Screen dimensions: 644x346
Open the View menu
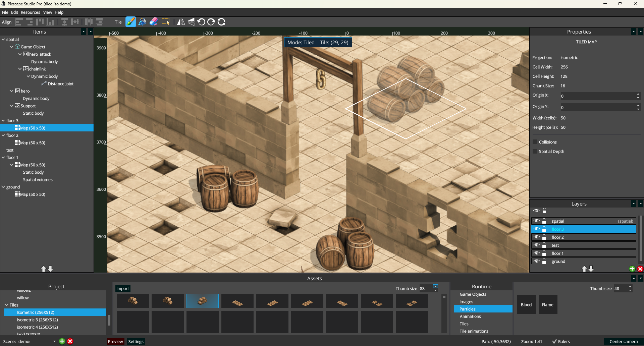[48, 12]
